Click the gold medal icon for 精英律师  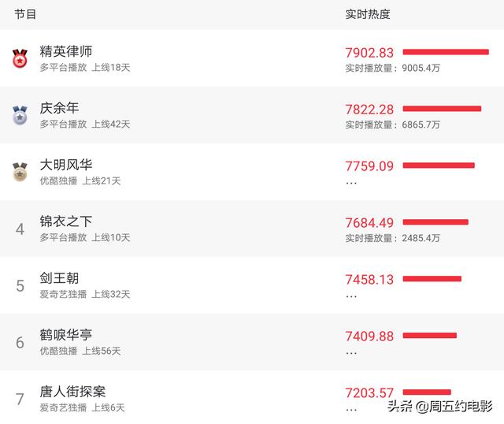(20, 58)
